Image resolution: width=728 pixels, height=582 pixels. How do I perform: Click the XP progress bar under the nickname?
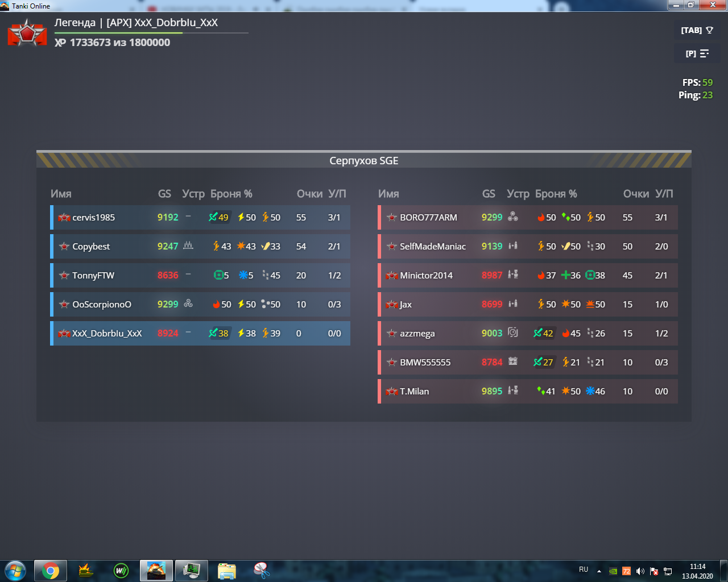click(151, 33)
